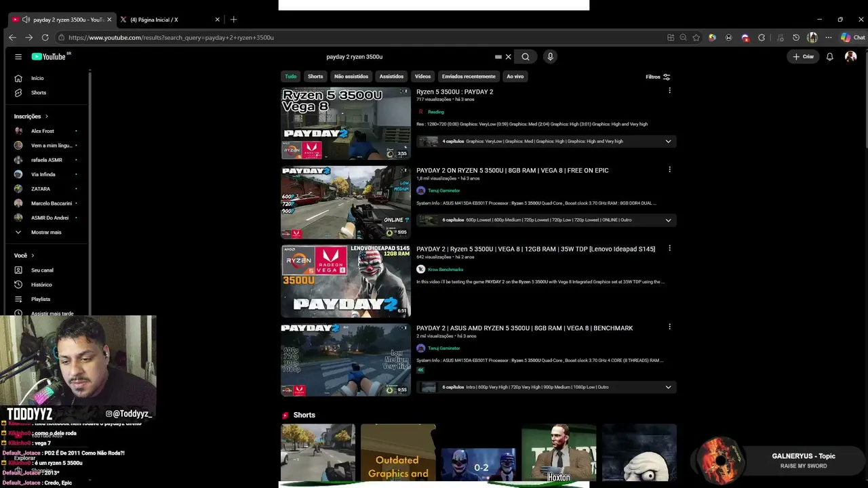The image size is (868, 488).
Task: Reload the page with the refresh icon
Action: click(x=45, y=38)
